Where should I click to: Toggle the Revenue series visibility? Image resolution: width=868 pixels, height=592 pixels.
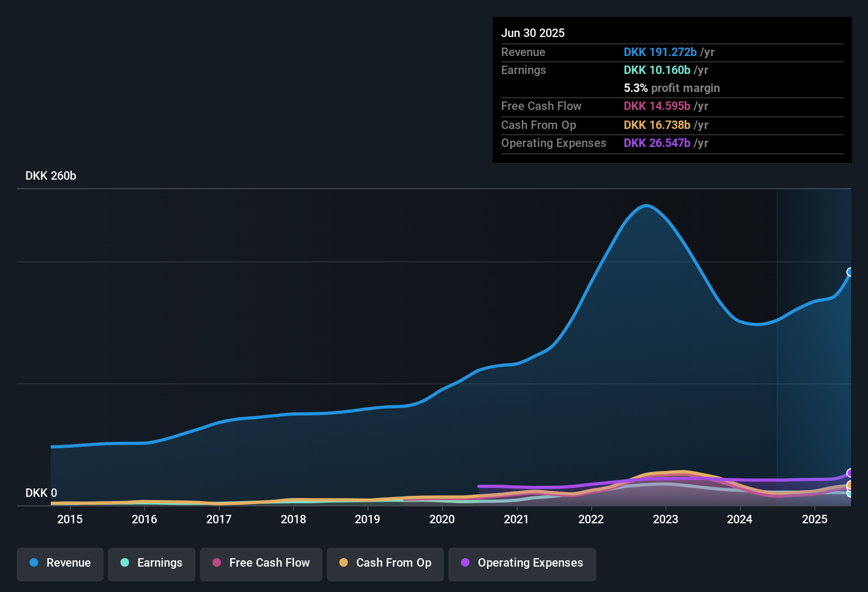(60, 563)
